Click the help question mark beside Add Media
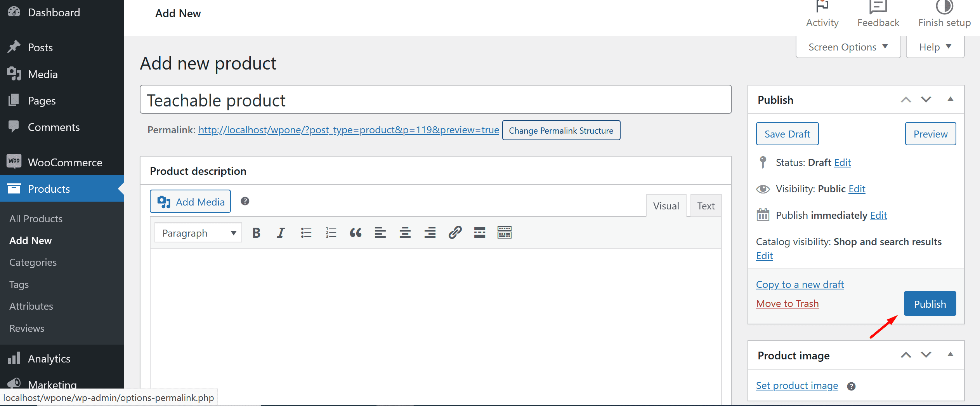Image resolution: width=980 pixels, height=406 pixels. coord(245,201)
